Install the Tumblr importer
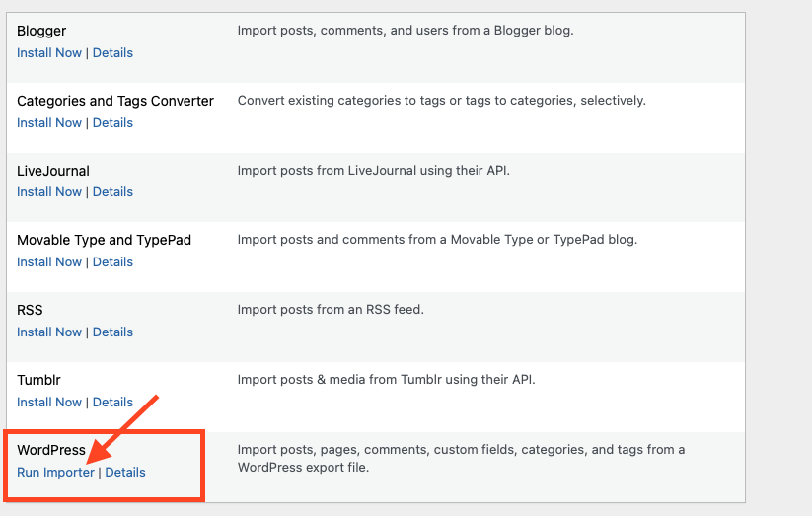Image resolution: width=812 pixels, height=516 pixels. (49, 403)
